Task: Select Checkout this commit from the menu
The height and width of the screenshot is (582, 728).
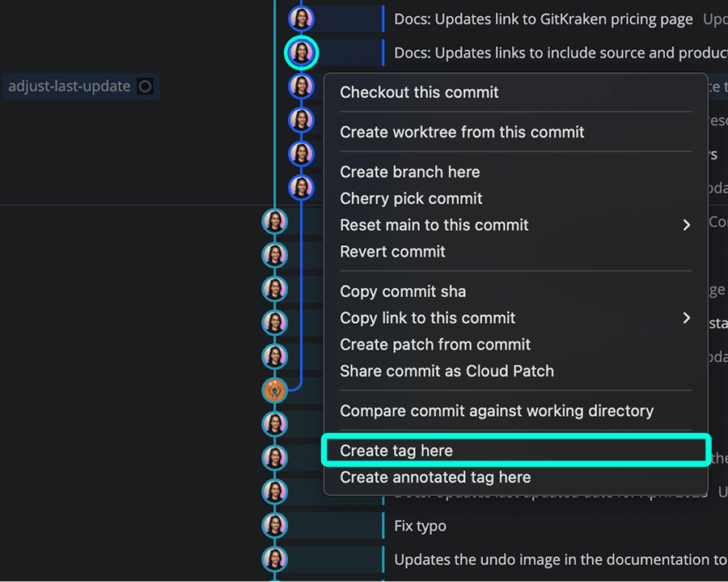Action: click(x=419, y=92)
